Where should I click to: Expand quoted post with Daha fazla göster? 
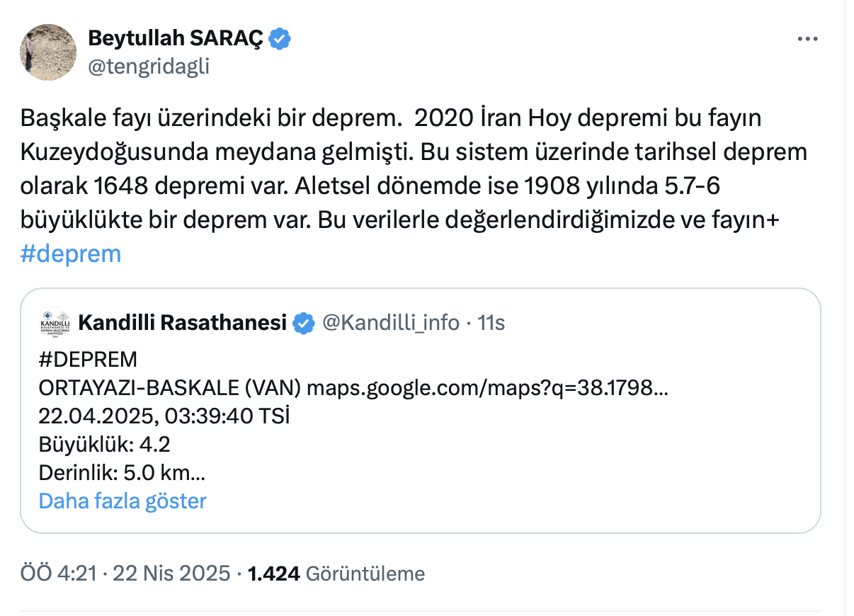pos(123,501)
